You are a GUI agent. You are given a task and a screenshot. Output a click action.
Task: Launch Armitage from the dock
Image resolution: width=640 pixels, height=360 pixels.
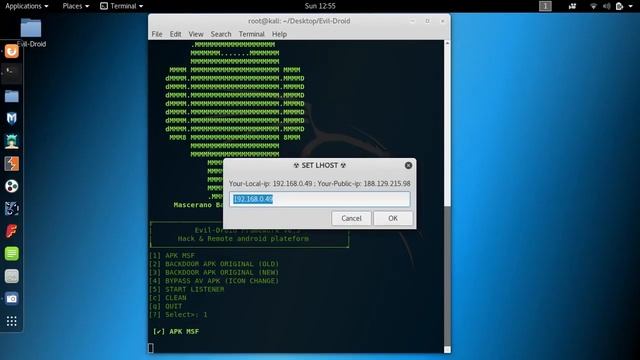coord(11,141)
